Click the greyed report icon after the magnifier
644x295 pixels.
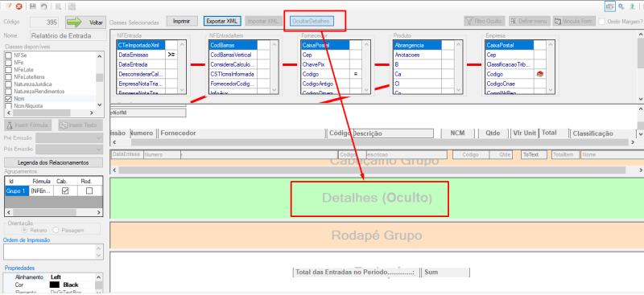coord(72,6)
